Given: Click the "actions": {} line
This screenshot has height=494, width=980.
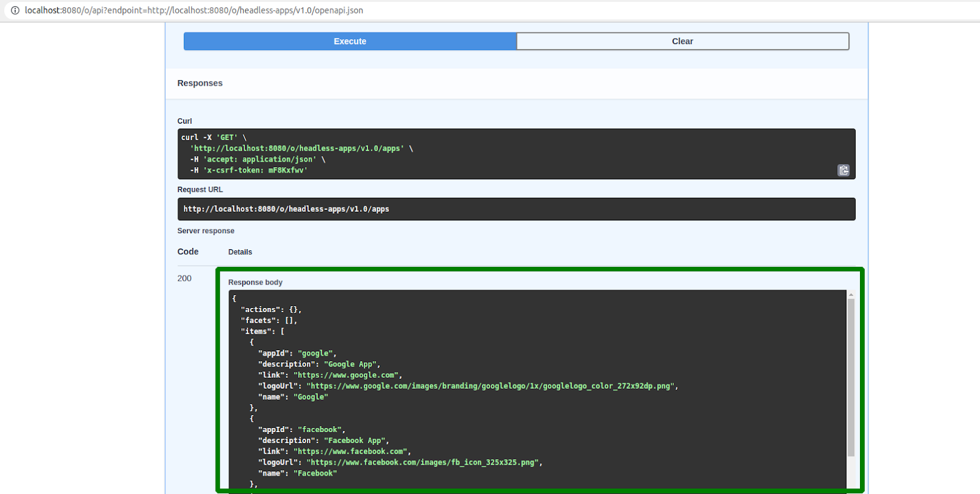Looking at the screenshot, I should click(x=271, y=310).
